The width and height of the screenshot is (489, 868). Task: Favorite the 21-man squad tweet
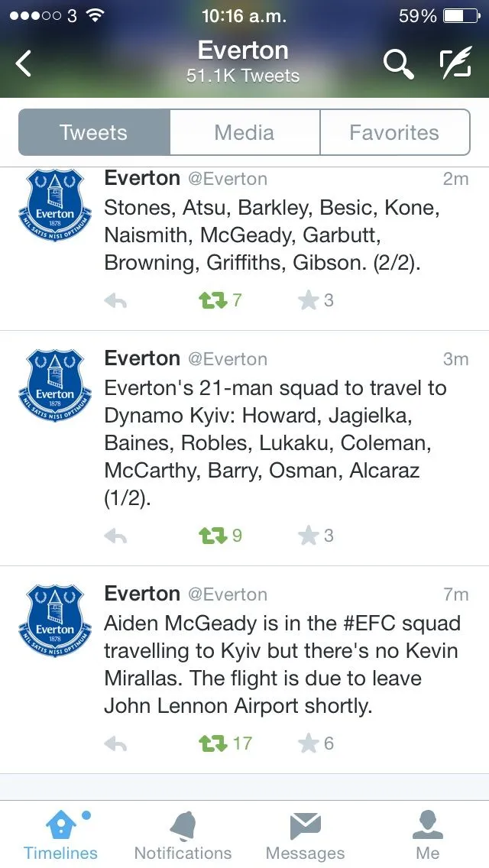tap(308, 536)
